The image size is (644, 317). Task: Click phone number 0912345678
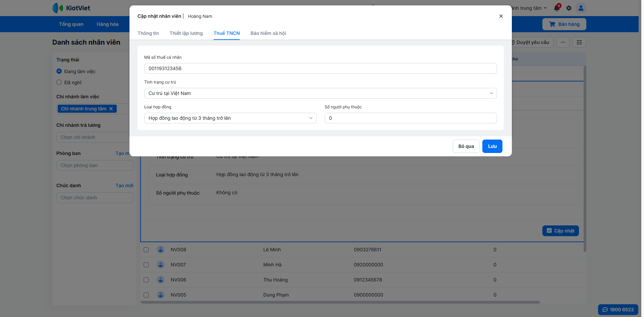tap(368, 280)
